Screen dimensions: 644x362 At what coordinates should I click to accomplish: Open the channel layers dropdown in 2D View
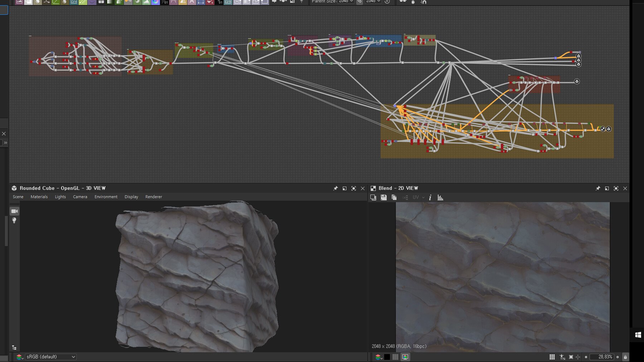tap(378, 357)
